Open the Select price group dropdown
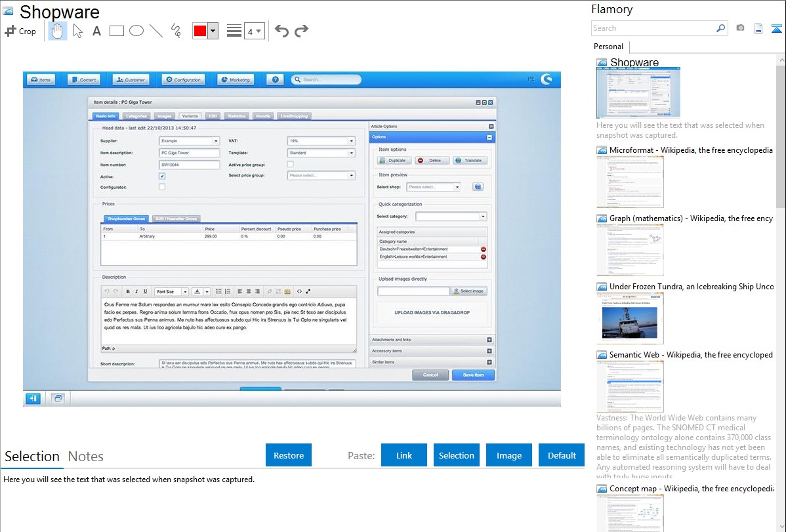 tap(321, 176)
